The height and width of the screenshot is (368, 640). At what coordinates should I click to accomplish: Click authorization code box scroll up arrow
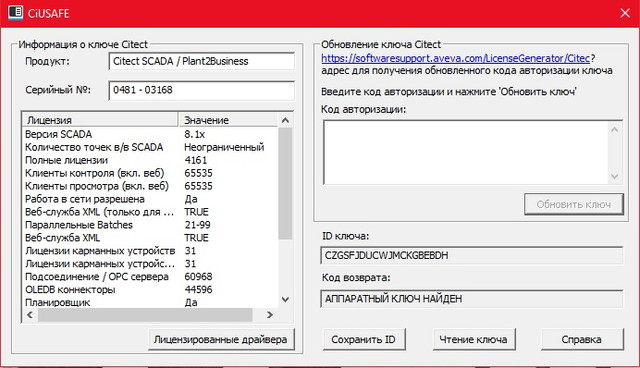point(614,130)
